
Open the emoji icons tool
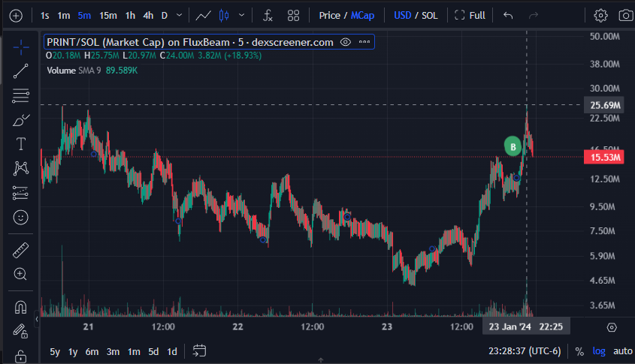click(20, 218)
